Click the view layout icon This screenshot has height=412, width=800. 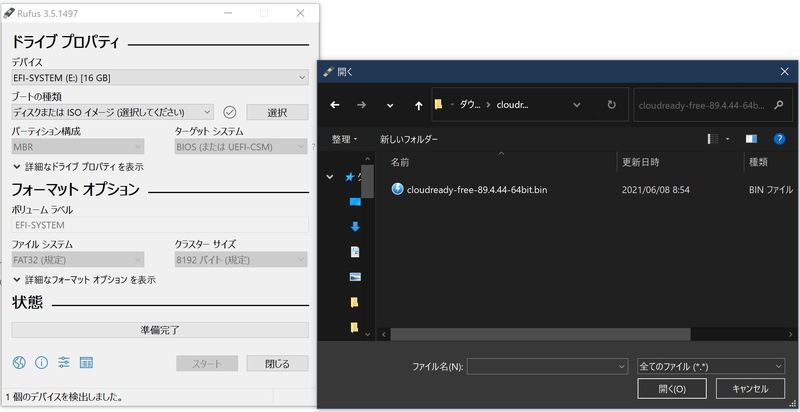point(713,139)
